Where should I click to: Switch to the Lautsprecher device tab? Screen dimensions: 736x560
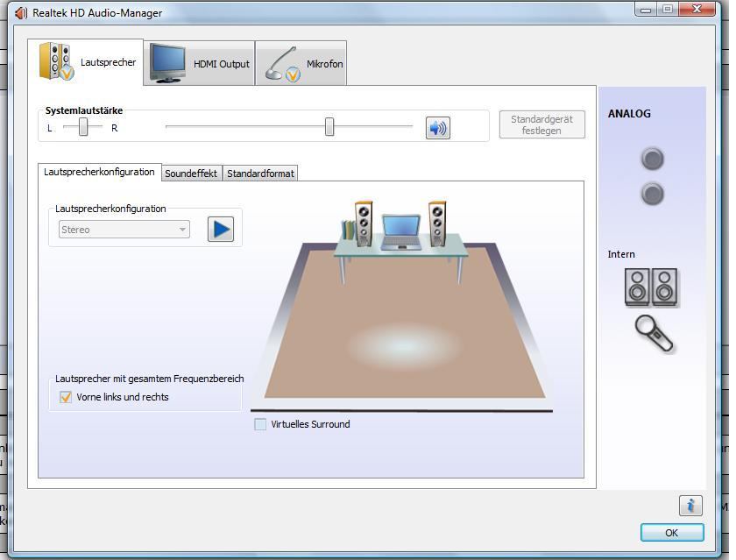[x=86, y=62]
